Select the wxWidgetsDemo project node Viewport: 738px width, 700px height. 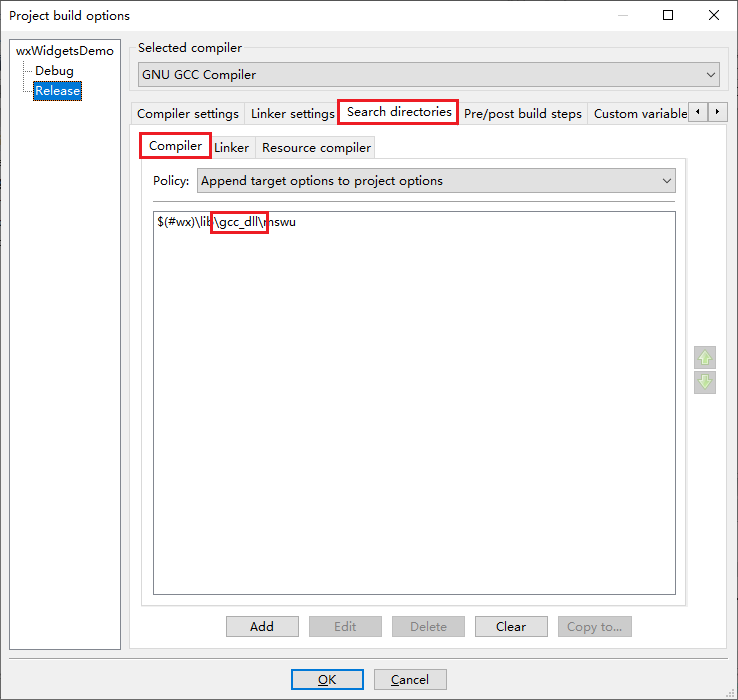tap(65, 51)
